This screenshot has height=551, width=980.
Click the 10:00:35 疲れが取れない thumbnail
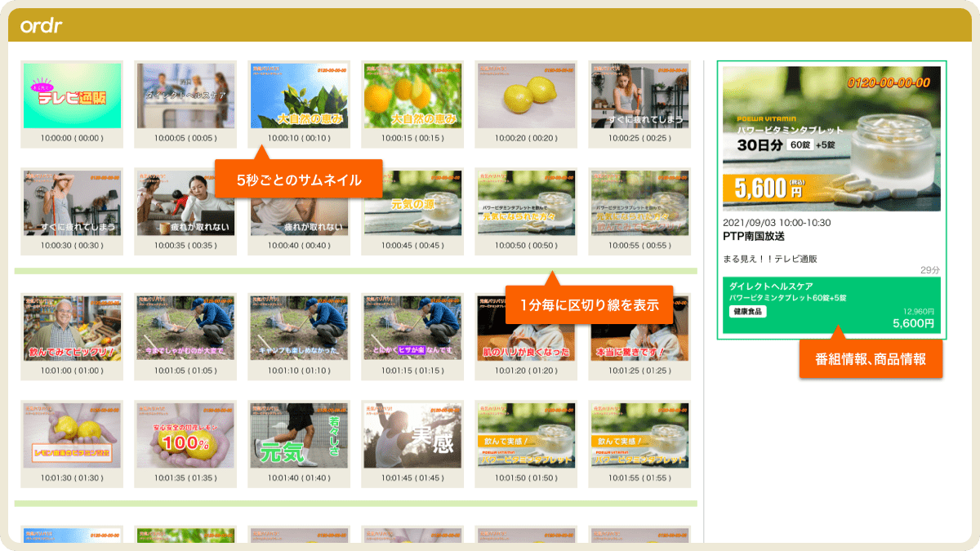[x=185, y=203]
